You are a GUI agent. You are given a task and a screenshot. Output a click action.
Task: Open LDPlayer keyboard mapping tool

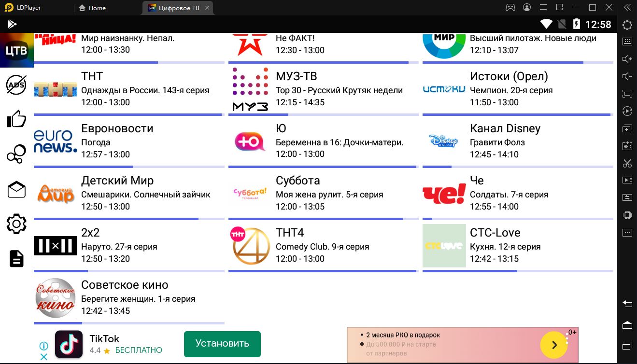coord(627,42)
